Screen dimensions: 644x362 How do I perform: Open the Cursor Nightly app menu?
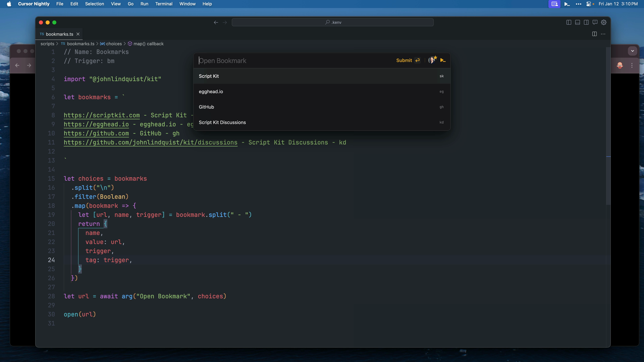pos(34,4)
